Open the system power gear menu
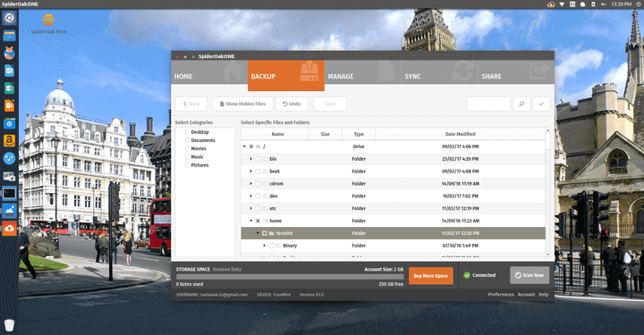Screen dimensions: 644x335 (x=639, y=4)
